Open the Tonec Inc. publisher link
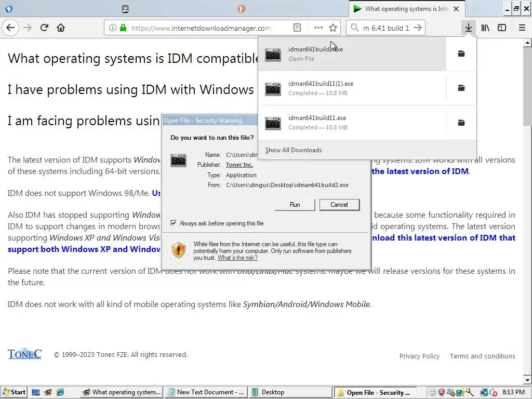This screenshot has width=532, height=399. pyautogui.click(x=239, y=165)
